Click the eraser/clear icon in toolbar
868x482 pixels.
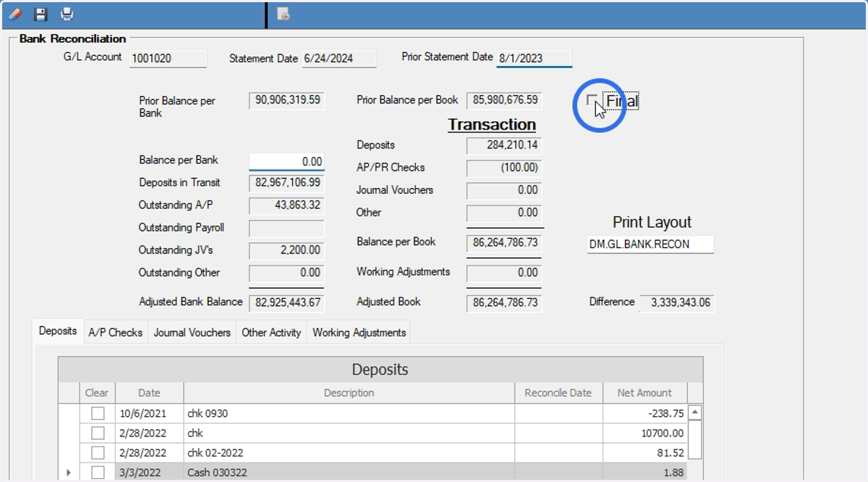pyautogui.click(x=14, y=14)
